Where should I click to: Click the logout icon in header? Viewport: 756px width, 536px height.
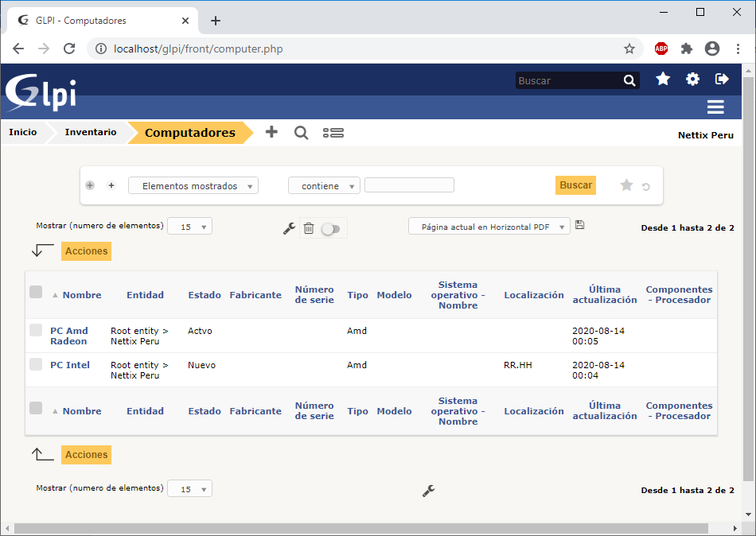point(722,79)
